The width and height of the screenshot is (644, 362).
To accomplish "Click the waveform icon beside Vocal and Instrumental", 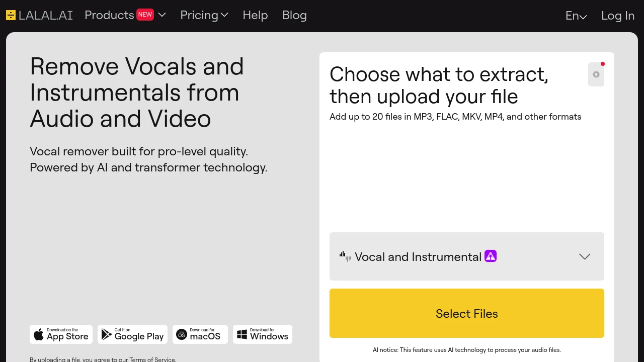I will [x=345, y=256].
